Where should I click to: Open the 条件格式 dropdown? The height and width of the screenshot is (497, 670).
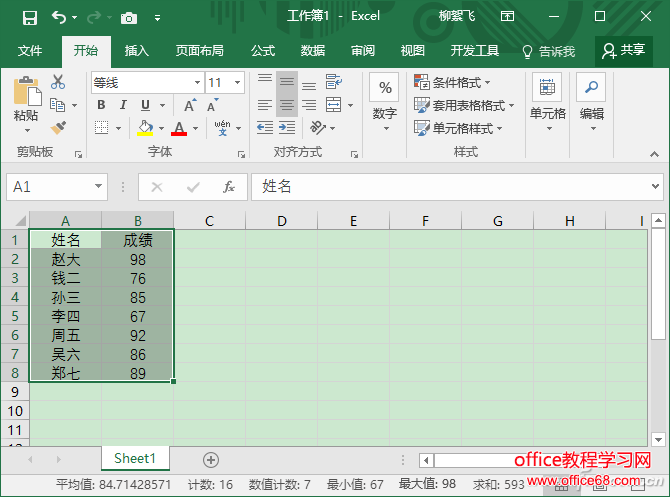464,82
